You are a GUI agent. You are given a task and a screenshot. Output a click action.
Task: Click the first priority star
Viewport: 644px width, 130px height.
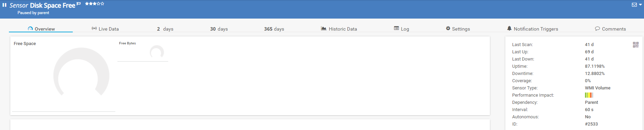pyautogui.click(x=87, y=4)
